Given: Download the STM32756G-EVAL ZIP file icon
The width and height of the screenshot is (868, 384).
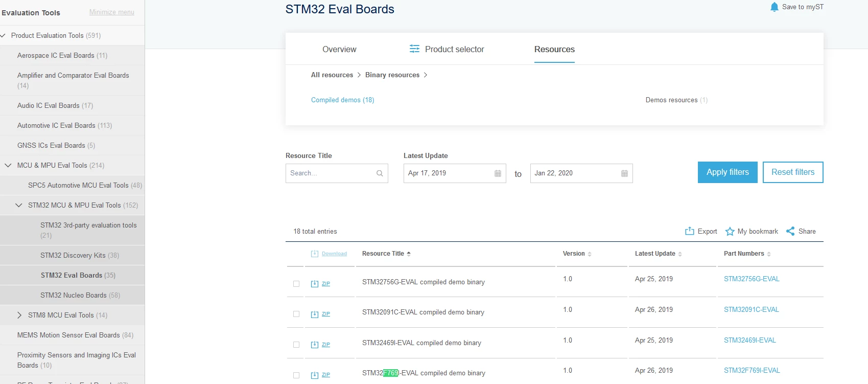Looking at the screenshot, I should click(x=315, y=284).
